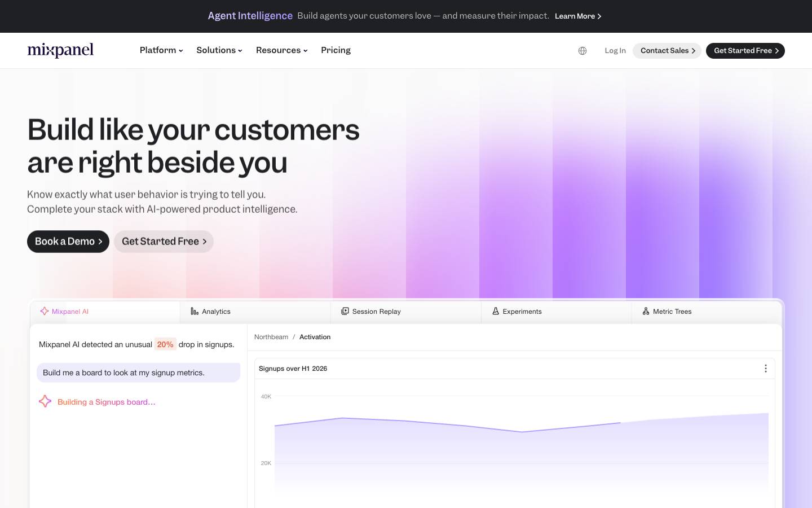Click the Metric Trees hierarchy icon
The height and width of the screenshot is (508, 812).
coord(646,311)
